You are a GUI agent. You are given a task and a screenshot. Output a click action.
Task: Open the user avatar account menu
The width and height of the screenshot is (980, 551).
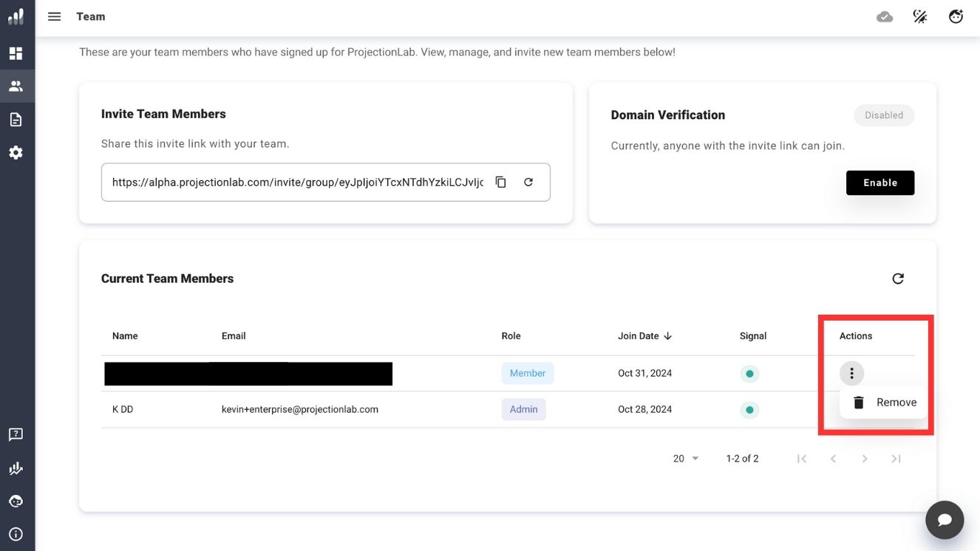click(x=956, y=16)
